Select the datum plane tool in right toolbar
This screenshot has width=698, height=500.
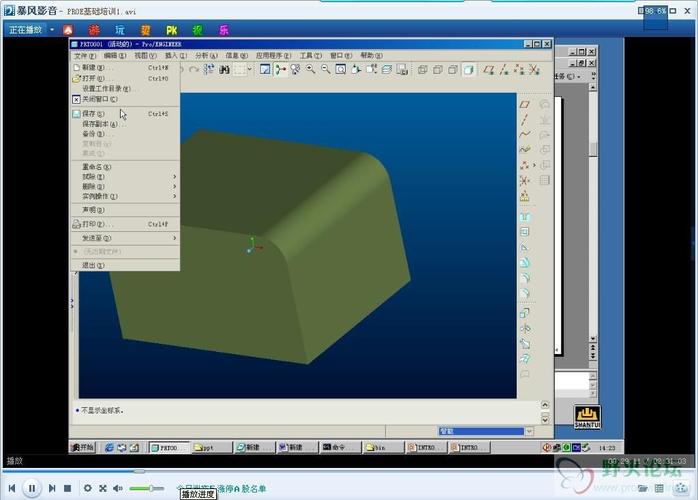coord(525,104)
